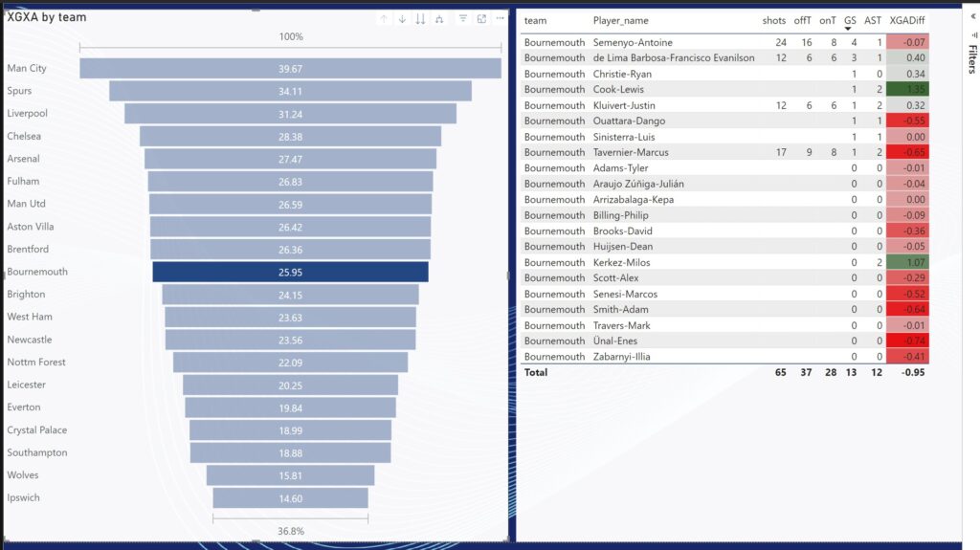The height and width of the screenshot is (550, 980).
Task: Click player name 'Ouattara-Dango'
Action: pos(629,121)
